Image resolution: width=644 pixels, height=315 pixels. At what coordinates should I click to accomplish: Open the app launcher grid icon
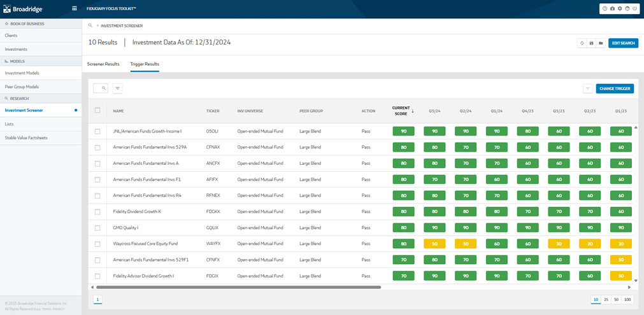click(x=75, y=8)
